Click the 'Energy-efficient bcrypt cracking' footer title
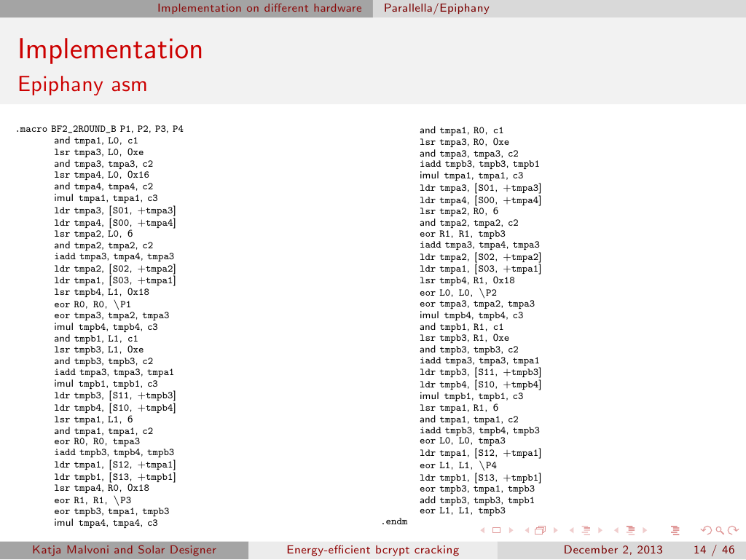 tap(372, 550)
